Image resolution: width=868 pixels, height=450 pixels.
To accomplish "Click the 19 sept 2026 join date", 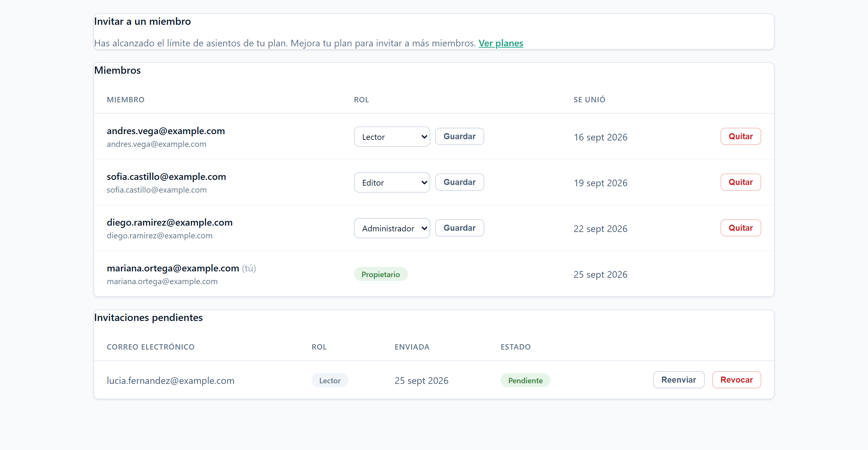I will coord(600,183).
